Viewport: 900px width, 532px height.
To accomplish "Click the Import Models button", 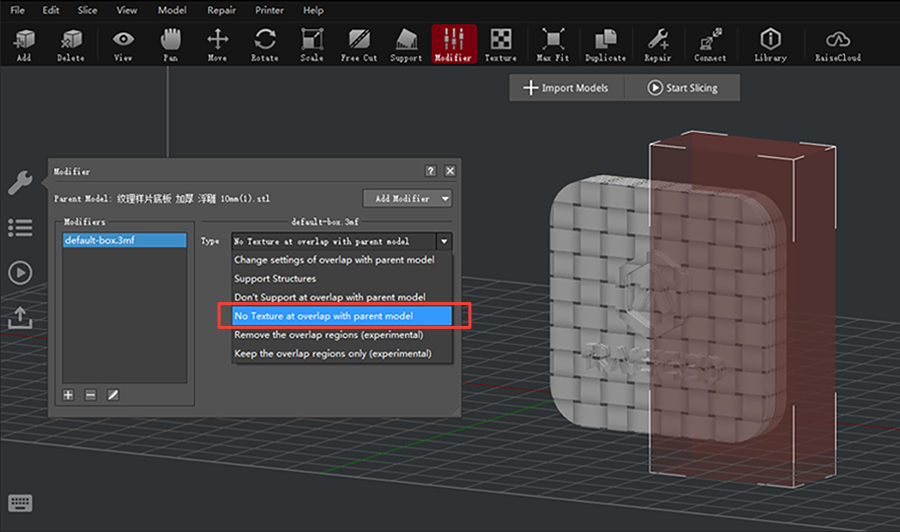I will click(566, 88).
